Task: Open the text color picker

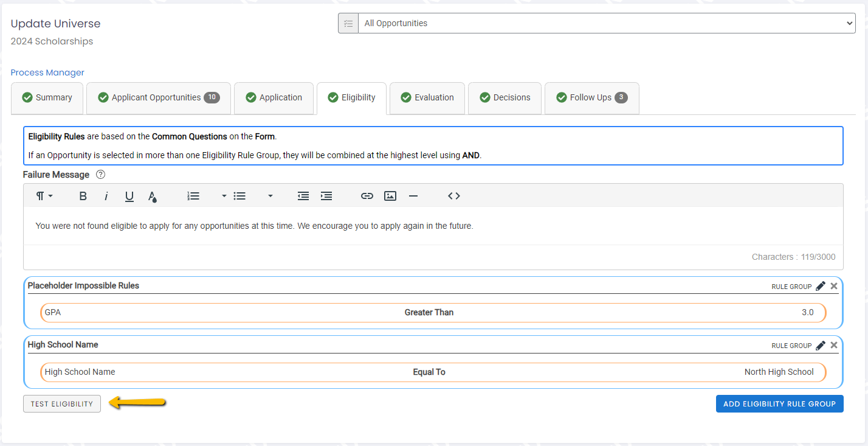Action: pyautogui.click(x=153, y=196)
